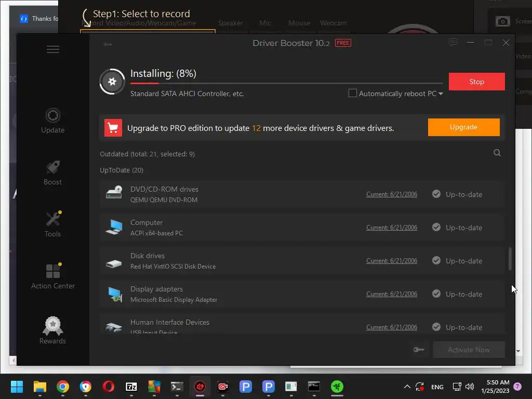This screenshot has width=532, height=399.
Task: Click the license key icon
Action: tap(419, 350)
